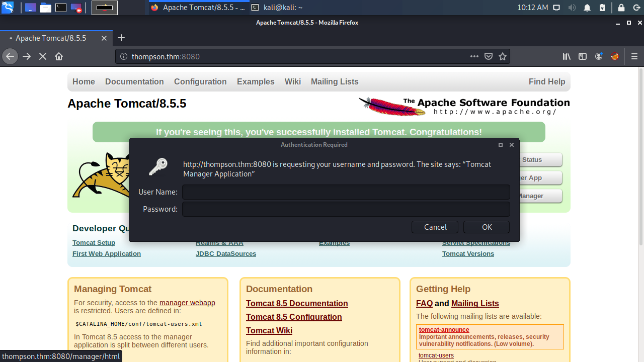Screen dimensions: 644x362
Task: Click the manager webapp link
Action: pos(187,303)
